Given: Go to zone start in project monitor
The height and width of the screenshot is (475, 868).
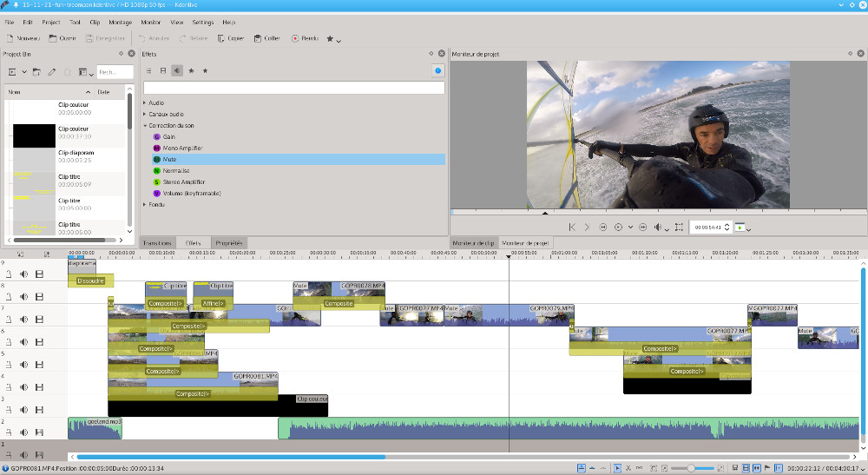Looking at the screenshot, I should click(572, 227).
